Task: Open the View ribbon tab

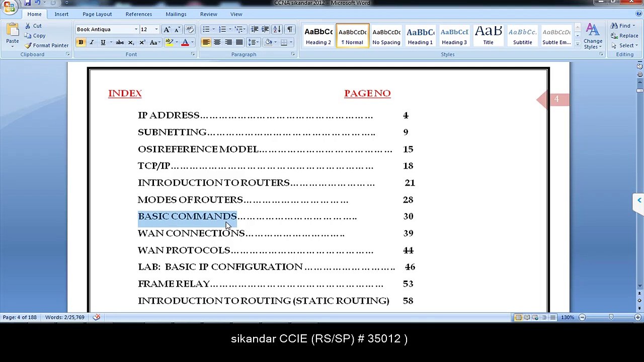Action: click(x=236, y=14)
